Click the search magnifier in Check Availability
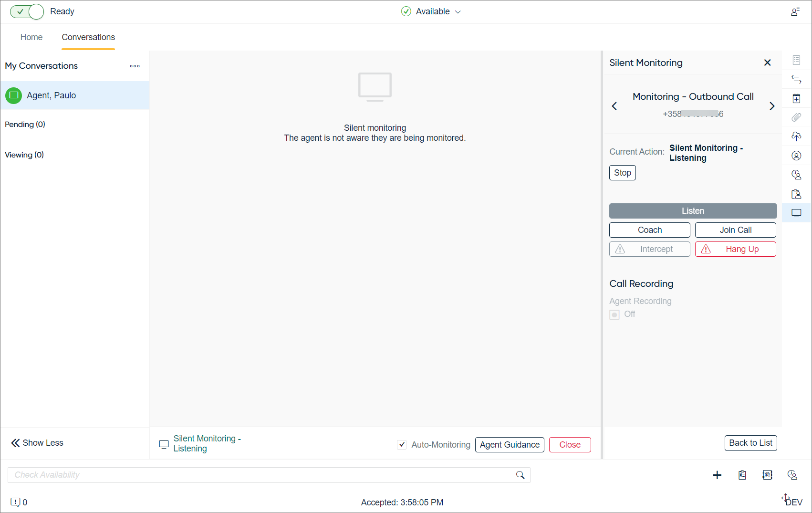 (520, 475)
